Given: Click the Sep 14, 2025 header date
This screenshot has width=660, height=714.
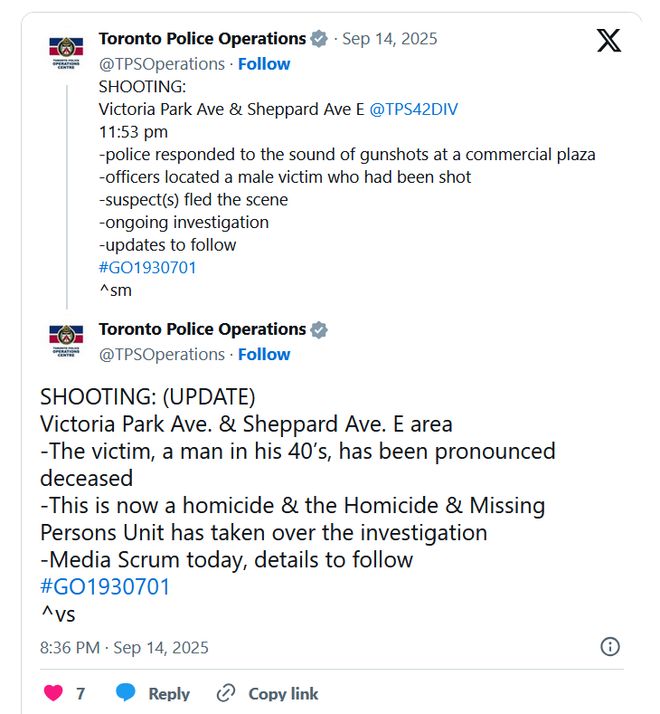Looking at the screenshot, I should 390,39.
